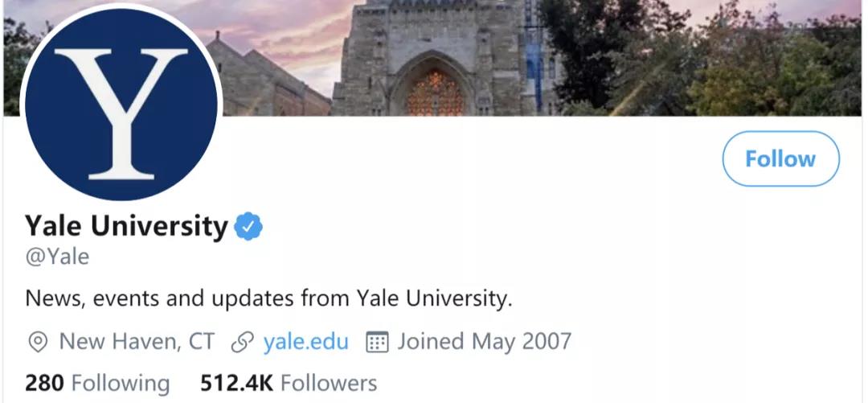
Task: Click the chain link icon
Action: (242, 342)
